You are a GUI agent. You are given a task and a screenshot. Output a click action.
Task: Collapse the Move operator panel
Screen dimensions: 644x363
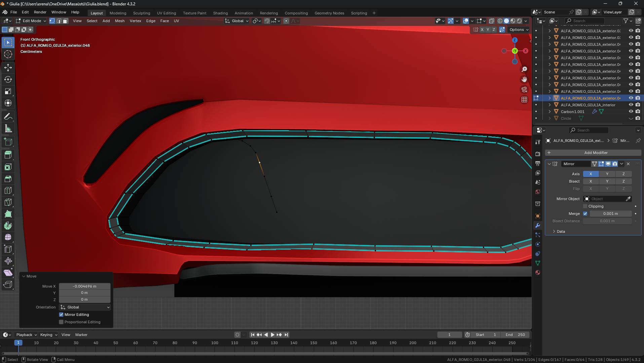point(24,276)
